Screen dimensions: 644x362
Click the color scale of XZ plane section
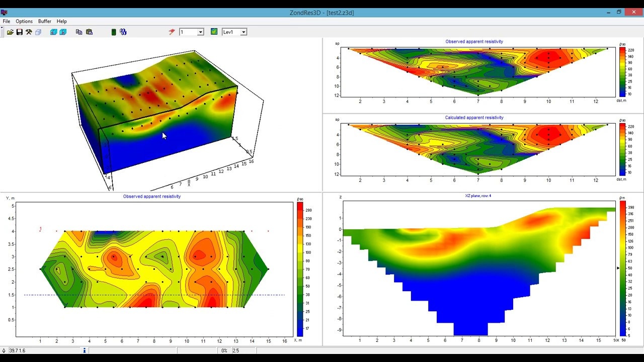623,267
